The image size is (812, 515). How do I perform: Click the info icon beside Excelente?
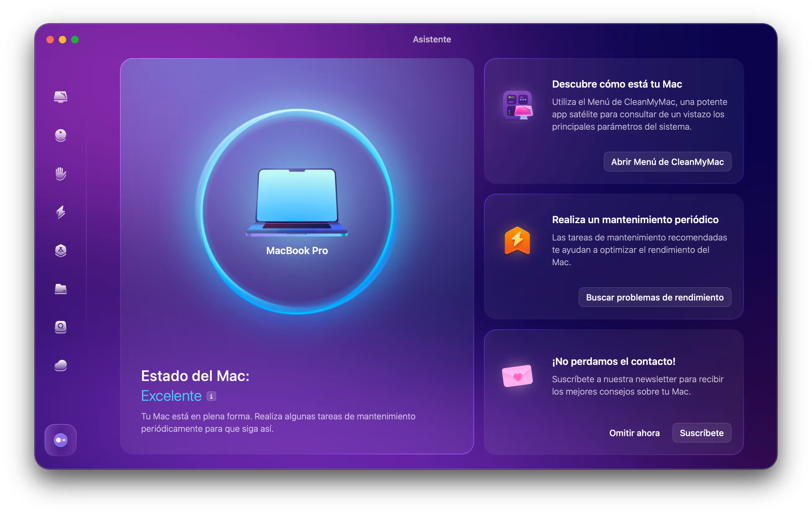(211, 396)
